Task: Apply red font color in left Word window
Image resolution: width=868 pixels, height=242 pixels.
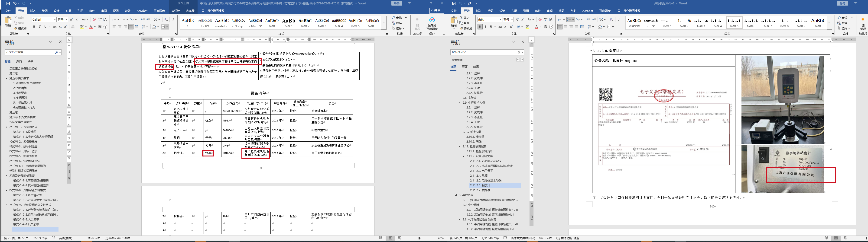Action: click(x=91, y=27)
